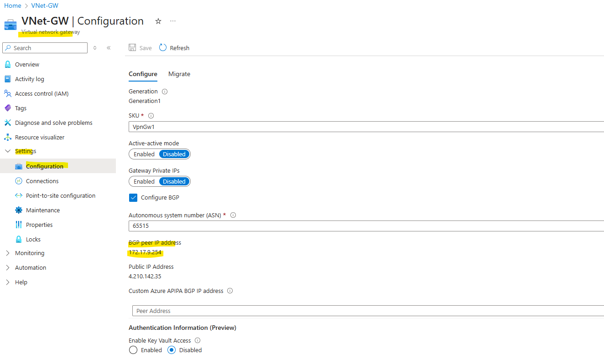This screenshot has height=364, width=604.
Task: Click the Properties bars icon
Action: (x=19, y=225)
